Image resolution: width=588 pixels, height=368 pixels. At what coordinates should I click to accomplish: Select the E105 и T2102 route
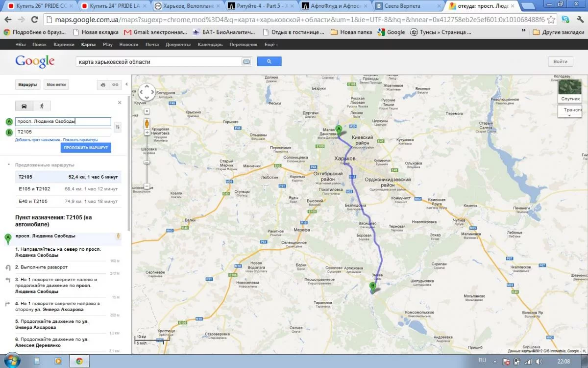[x=68, y=189]
